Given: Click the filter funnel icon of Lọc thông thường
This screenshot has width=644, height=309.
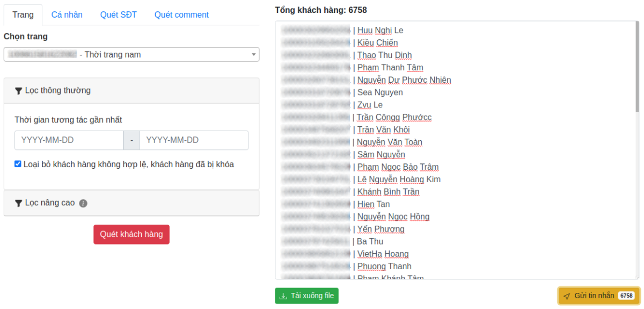Looking at the screenshot, I should (x=19, y=91).
